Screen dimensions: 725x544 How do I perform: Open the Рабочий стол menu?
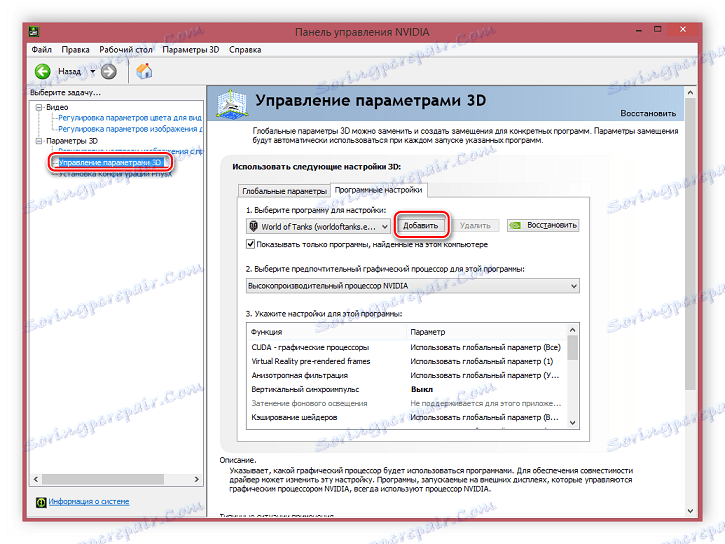[126, 49]
